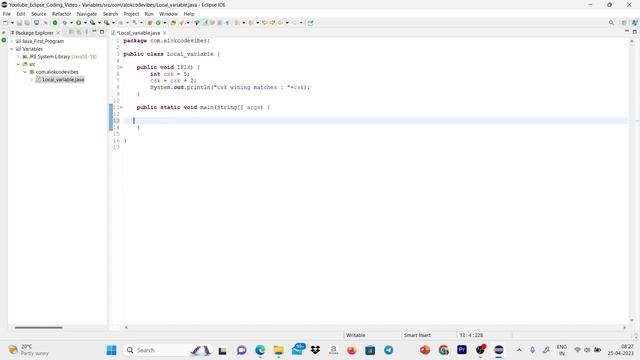This screenshot has width=640, height=360.
Task: Open the Window menu
Action: click(168, 14)
